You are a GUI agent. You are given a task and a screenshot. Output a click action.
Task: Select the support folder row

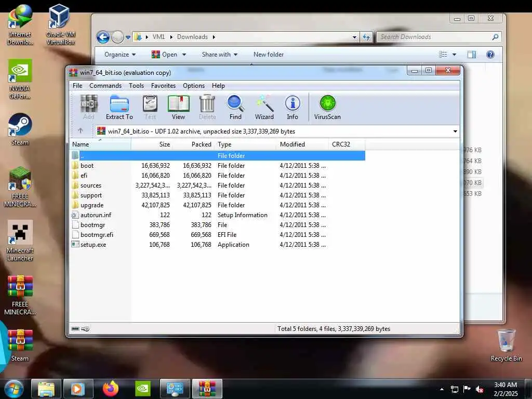point(217,195)
